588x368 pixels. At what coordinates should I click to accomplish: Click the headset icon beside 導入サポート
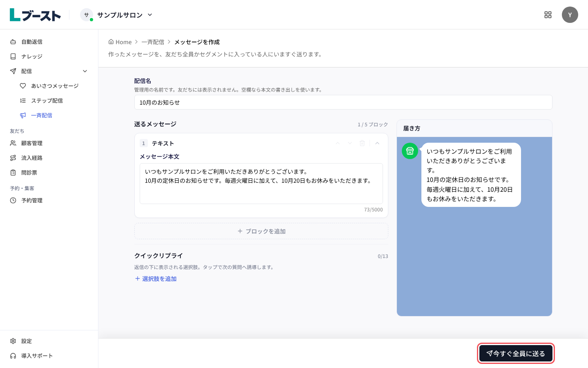coord(13,356)
